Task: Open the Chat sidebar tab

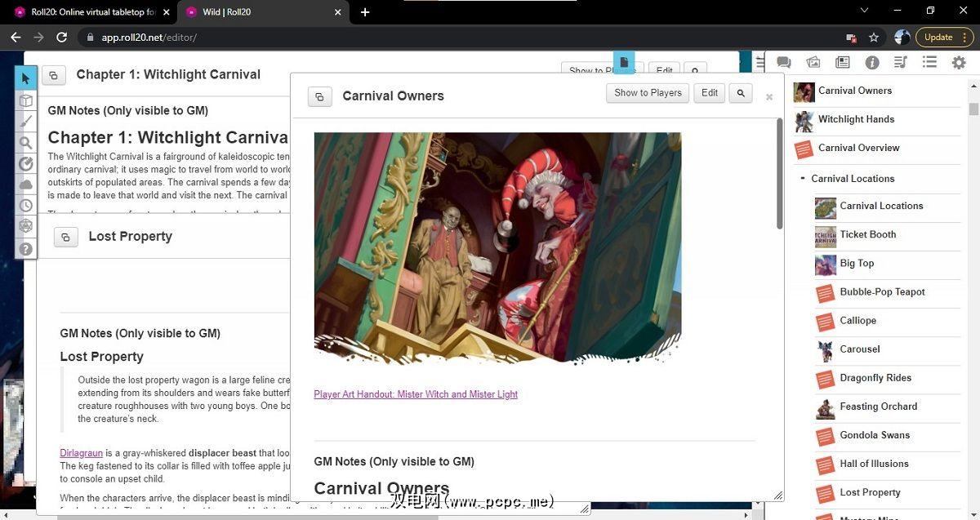Action: pos(783,62)
